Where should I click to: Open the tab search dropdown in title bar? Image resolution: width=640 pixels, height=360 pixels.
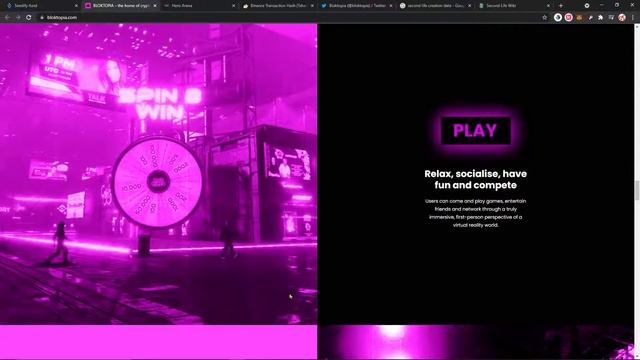tap(587, 6)
